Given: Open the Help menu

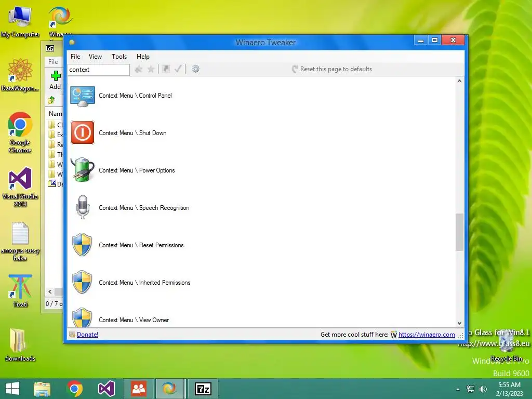Looking at the screenshot, I should click(x=143, y=57).
